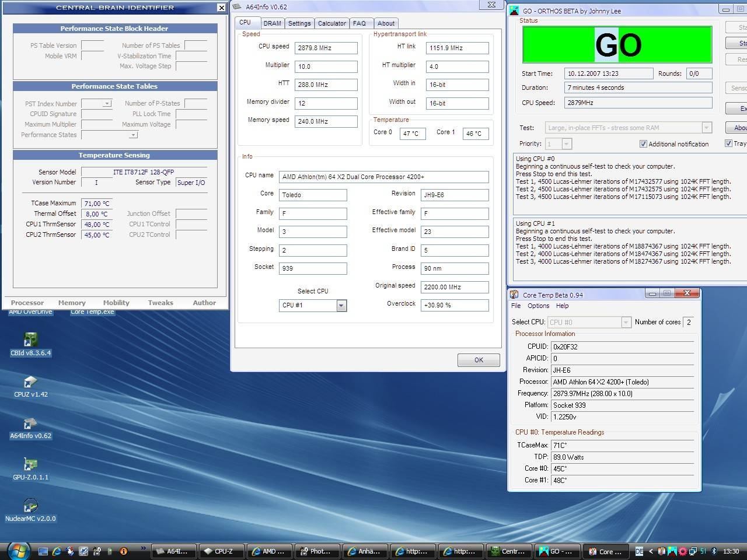Open the Calculator tab in A64Info

(x=332, y=23)
